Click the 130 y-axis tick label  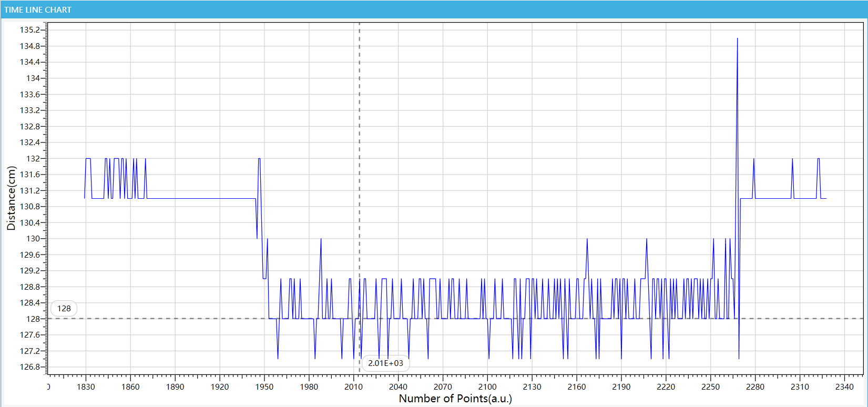pyautogui.click(x=33, y=239)
